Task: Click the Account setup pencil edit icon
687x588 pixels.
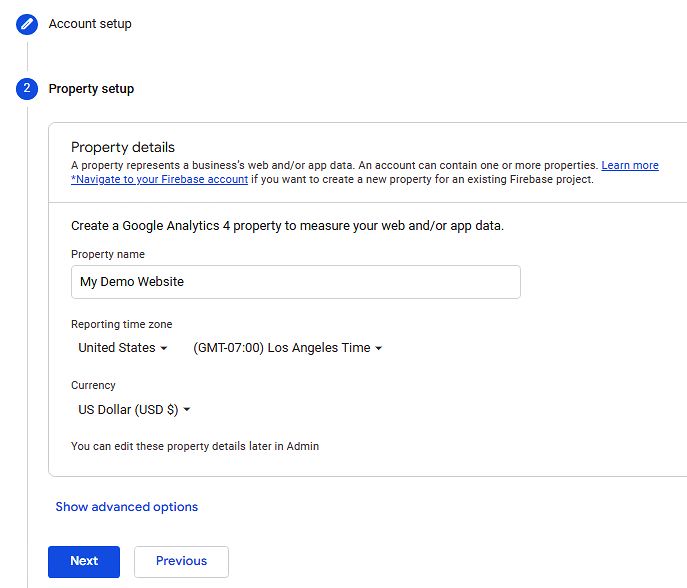Action: click(27, 24)
